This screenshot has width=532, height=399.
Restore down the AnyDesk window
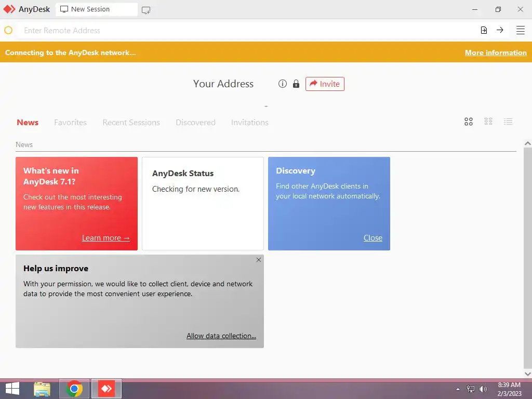pos(498,9)
